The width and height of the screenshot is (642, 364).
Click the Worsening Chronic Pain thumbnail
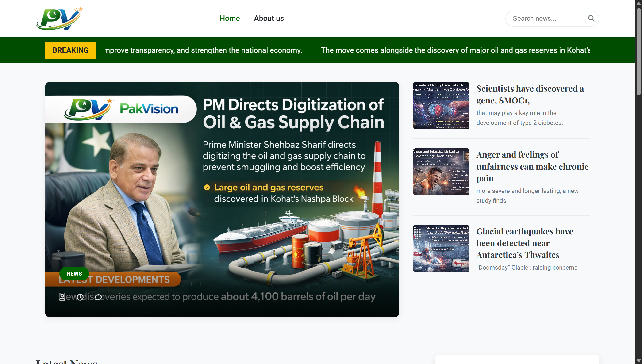[x=441, y=172]
